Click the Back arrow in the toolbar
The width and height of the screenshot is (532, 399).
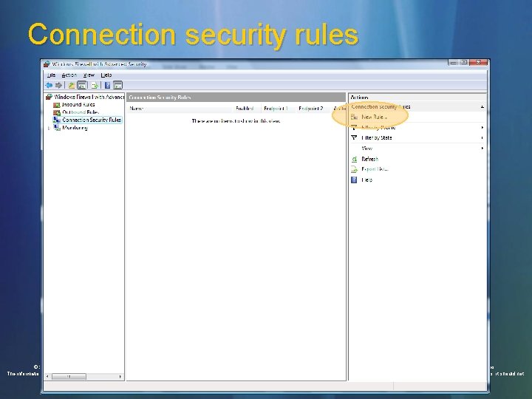(x=50, y=85)
